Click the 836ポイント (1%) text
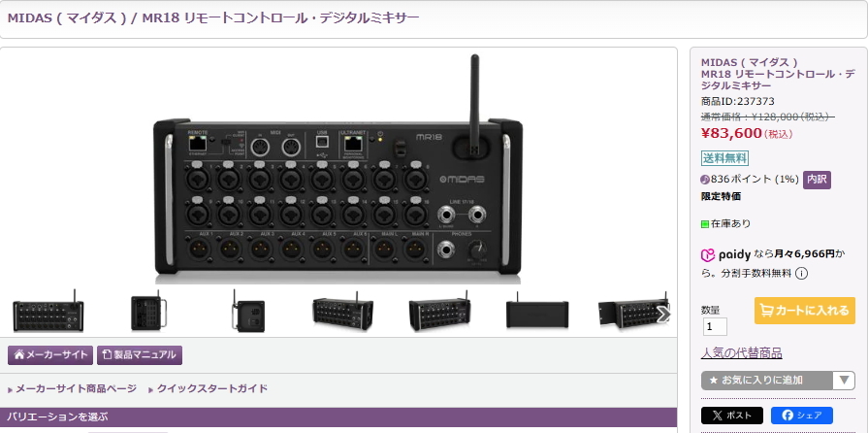The width and height of the screenshot is (868, 433). (x=755, y=179)
